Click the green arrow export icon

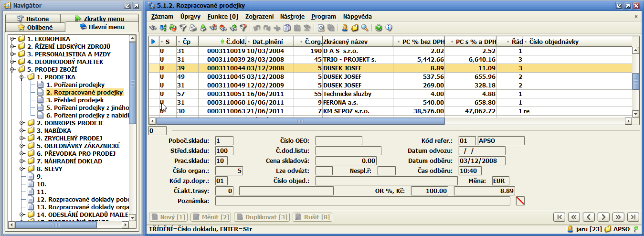point(203,28)
